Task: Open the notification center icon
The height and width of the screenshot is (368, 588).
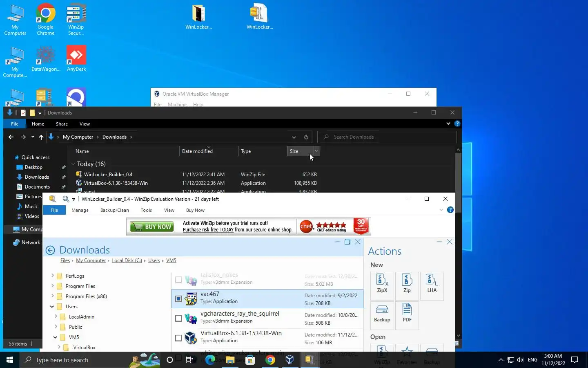Action: [x=575, y=360]
